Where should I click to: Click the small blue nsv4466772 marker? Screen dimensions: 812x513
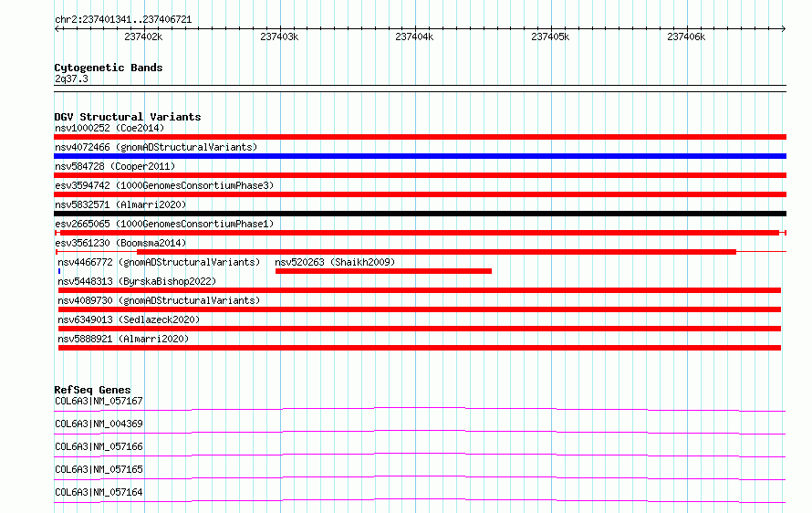59,271
